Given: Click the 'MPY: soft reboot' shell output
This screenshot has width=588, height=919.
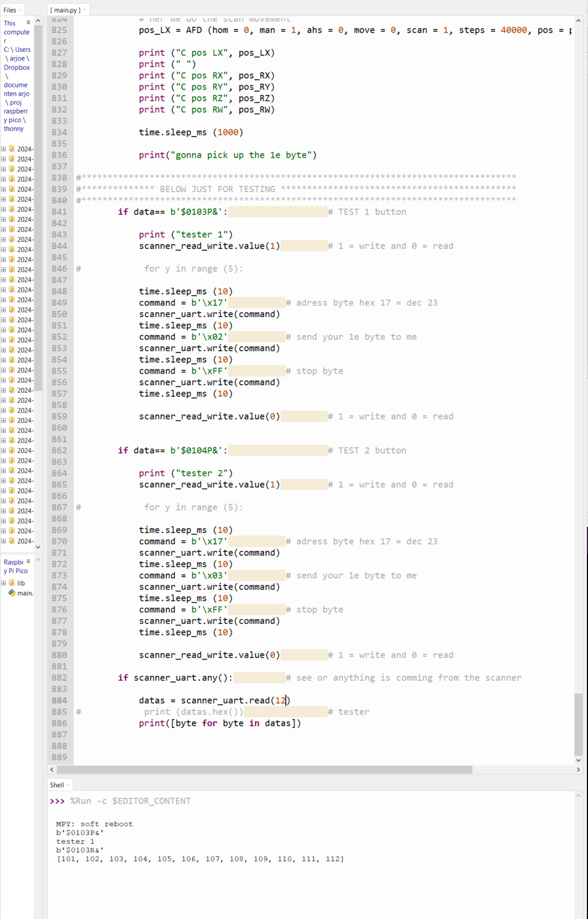Looking at the screenshot, I should [x=95, y=824].
